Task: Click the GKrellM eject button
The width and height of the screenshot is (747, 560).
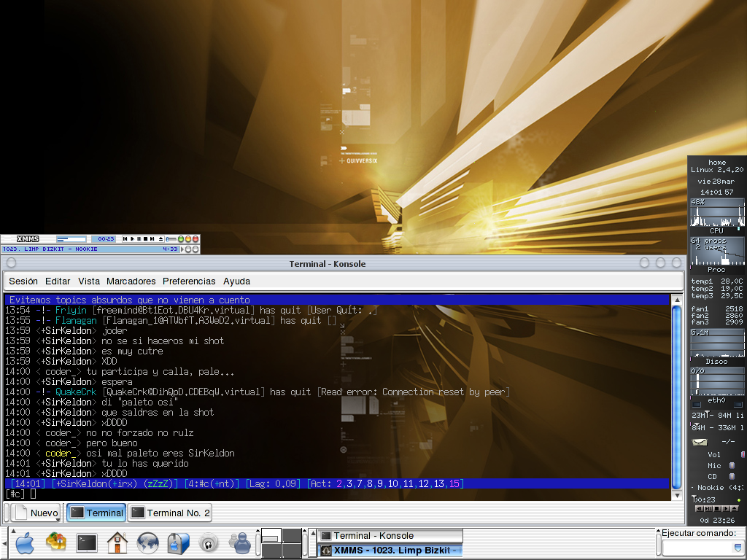Action: point(734,508)
